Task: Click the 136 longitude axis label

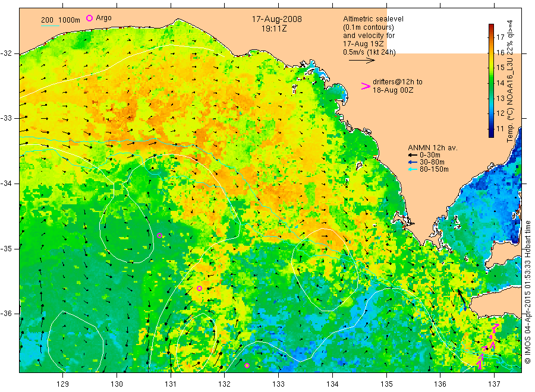Action: tap(440, 384)
